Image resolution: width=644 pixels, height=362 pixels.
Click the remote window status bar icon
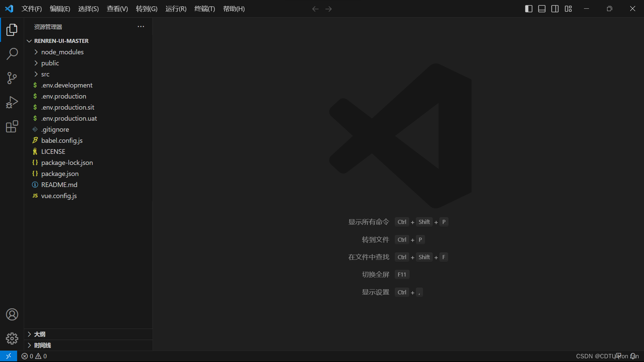[8, 356]
